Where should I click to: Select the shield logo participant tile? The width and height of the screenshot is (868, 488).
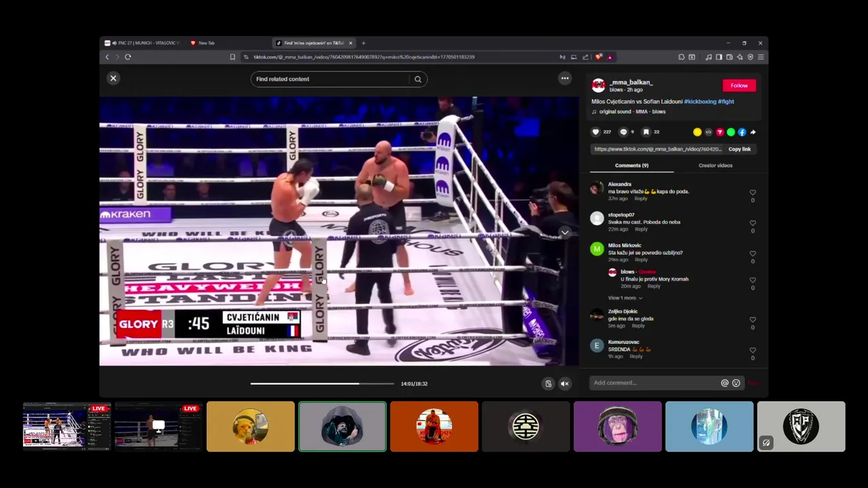(x=802, y=426)
